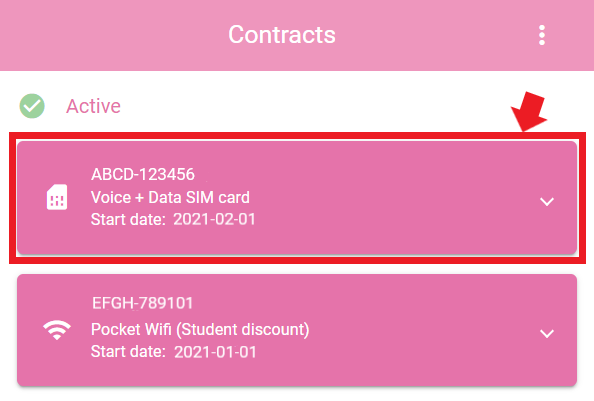Click Start date label of SIM contract

coord(128,219)
